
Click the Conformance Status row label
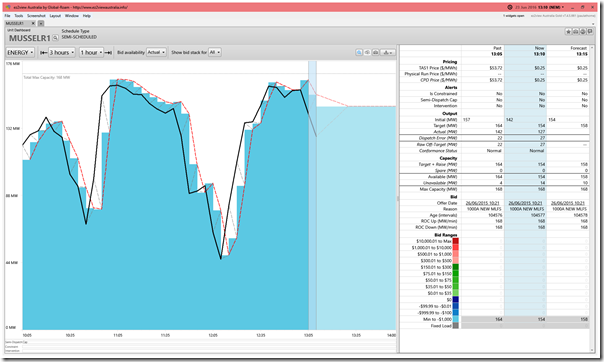(438, 151)
